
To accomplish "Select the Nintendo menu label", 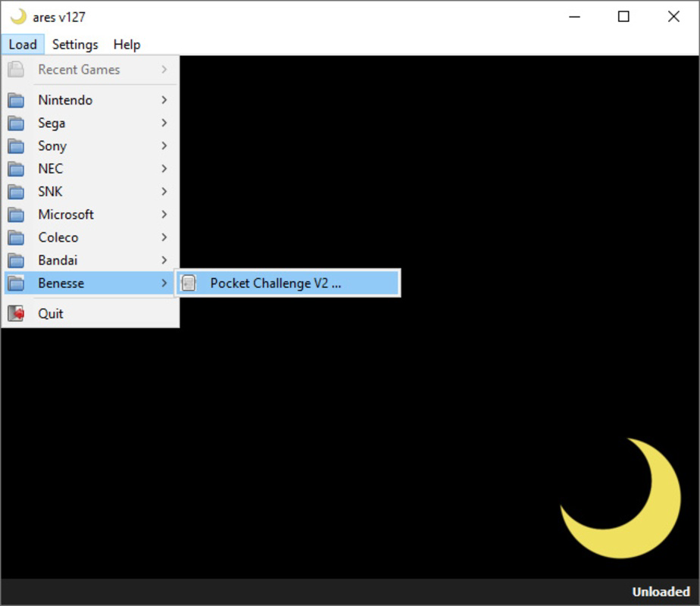I will pyautogui.click(x=65, y=100).
